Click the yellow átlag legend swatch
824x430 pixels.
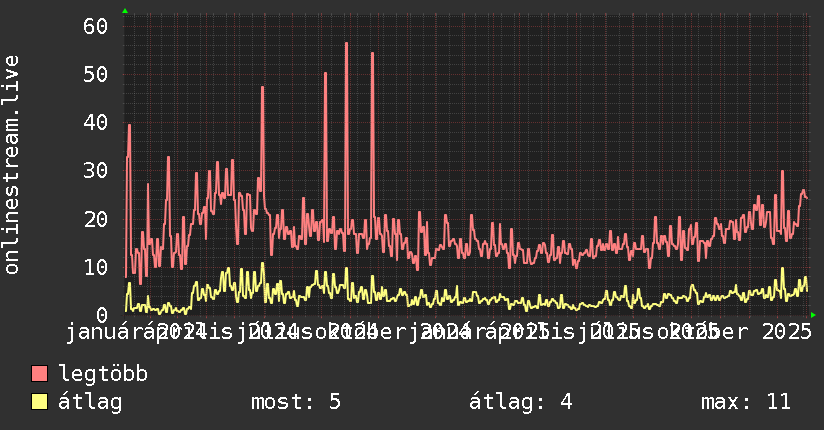(39, 402)
